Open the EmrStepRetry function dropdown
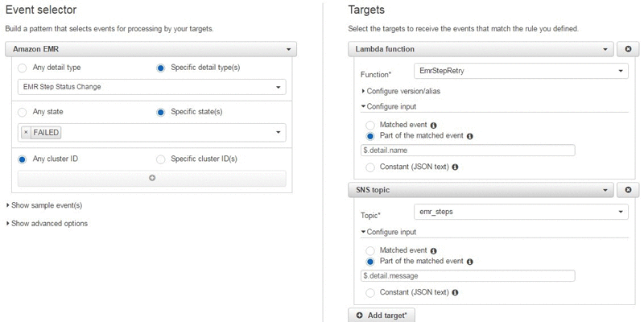Viewport: 644px width, 322px height. coord(520,71)
